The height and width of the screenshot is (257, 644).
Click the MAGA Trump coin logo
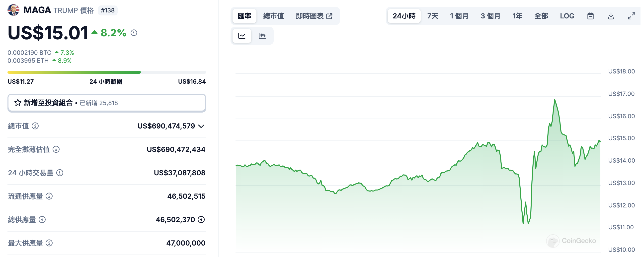13,10
